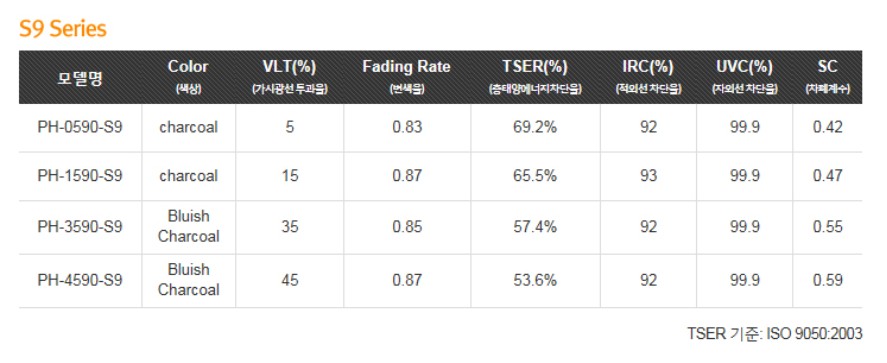This screenshot has height=363, width=887.
Task: Click SC value 0.59
Action: (x=828, y=280)
